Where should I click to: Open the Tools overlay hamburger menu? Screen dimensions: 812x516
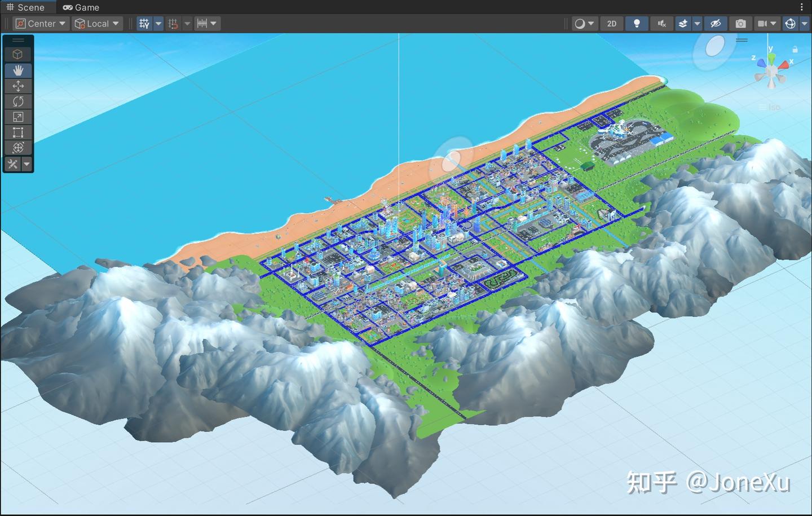tap(18, 40)
